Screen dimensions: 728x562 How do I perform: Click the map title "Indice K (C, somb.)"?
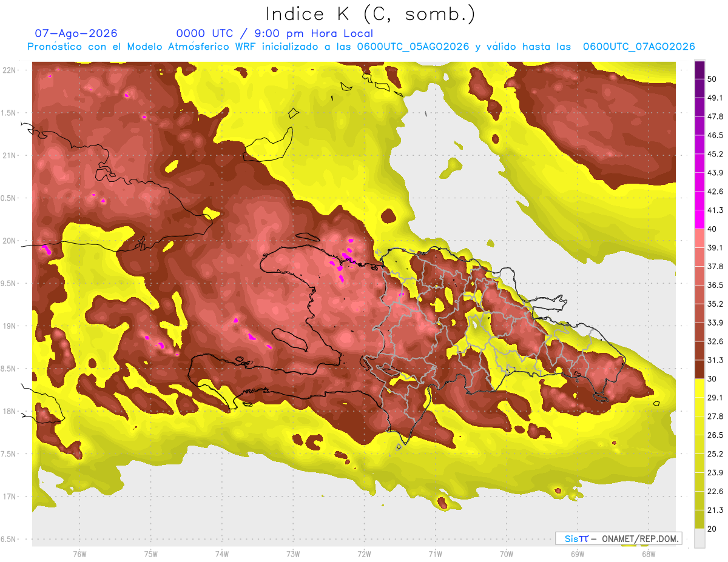pos(370,14)
